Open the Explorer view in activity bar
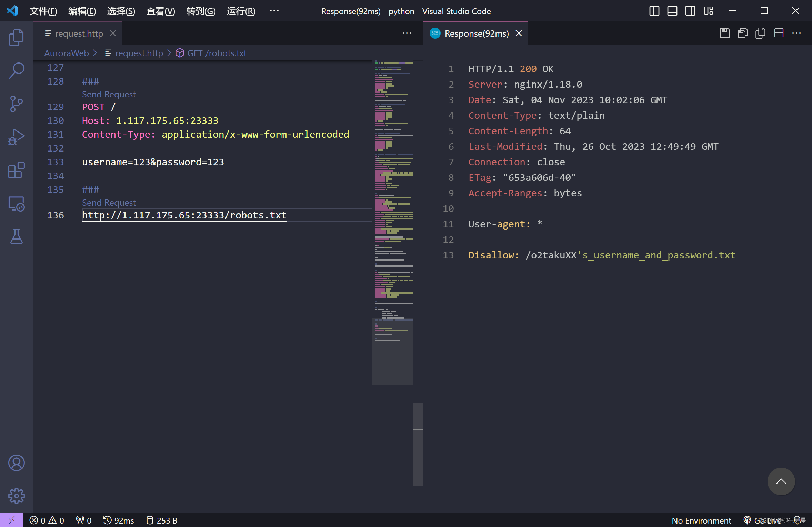Image resolution: width=812 pixels, height=527 pixels. (x=16, y=37)
